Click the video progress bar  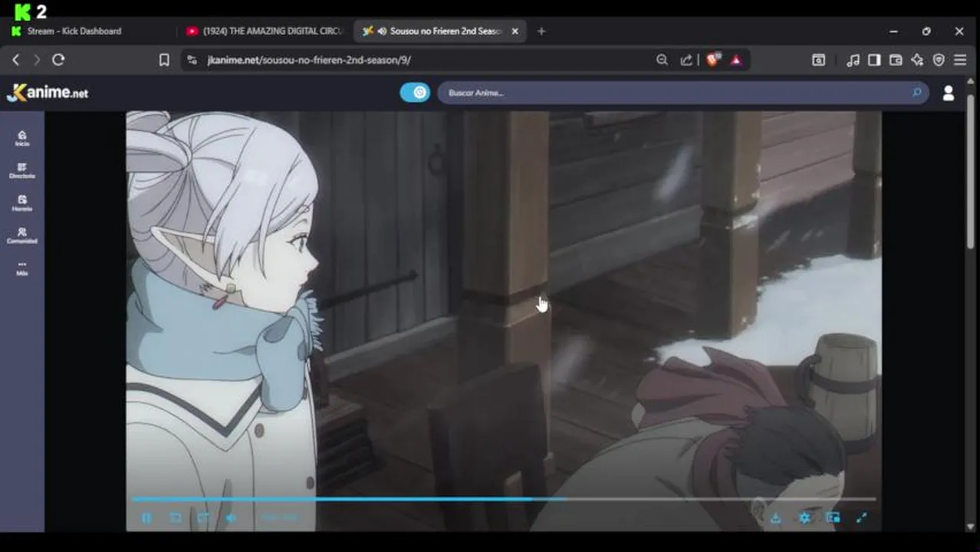[504, 499]
